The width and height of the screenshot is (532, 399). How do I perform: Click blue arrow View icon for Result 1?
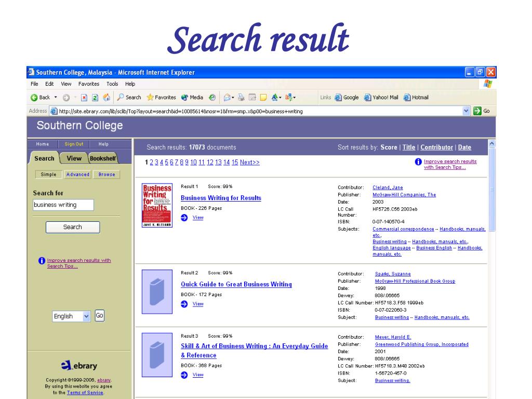184,218
